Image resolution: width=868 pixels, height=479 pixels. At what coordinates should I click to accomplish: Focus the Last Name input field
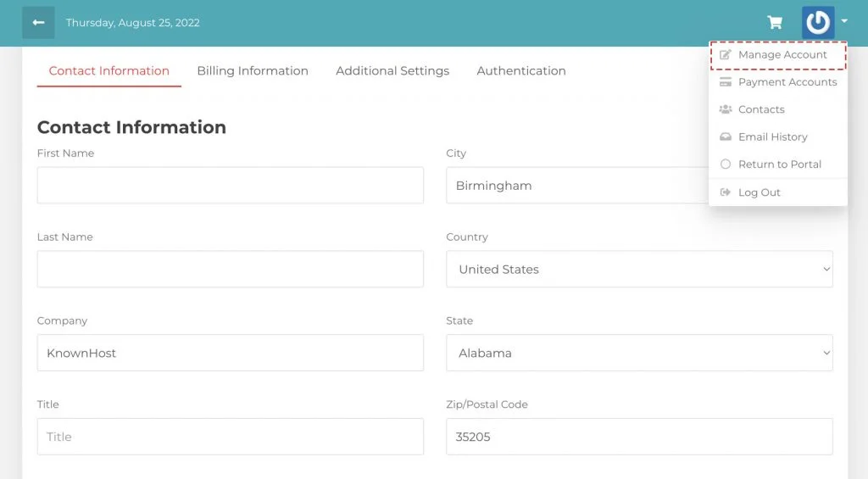tap(231, 269)
